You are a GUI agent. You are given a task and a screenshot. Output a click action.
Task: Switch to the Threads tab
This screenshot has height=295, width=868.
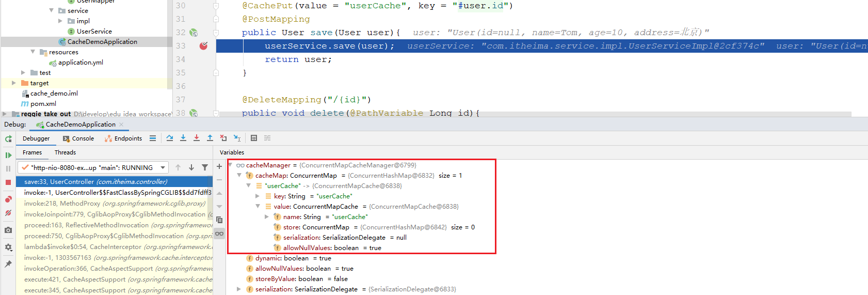point(65,152)
